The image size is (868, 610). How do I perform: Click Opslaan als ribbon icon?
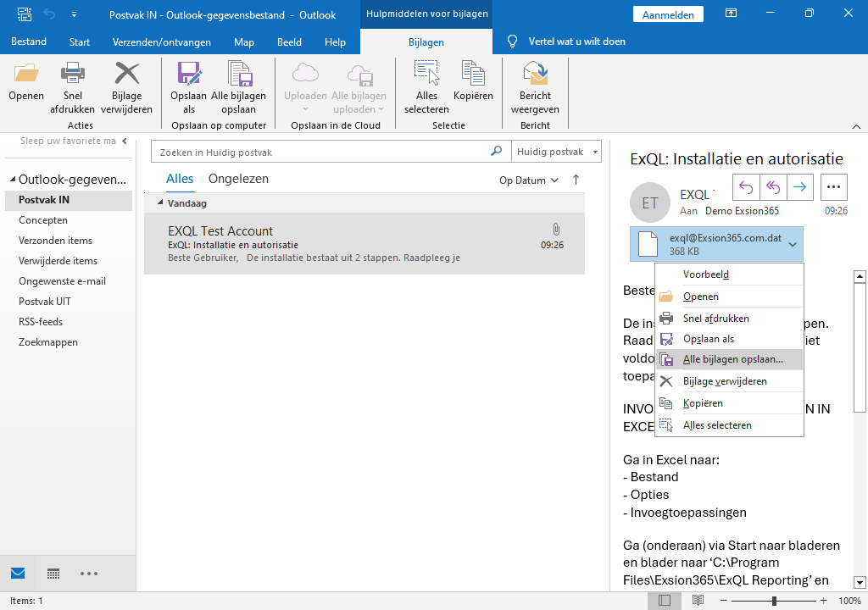(x=189, y=73)
